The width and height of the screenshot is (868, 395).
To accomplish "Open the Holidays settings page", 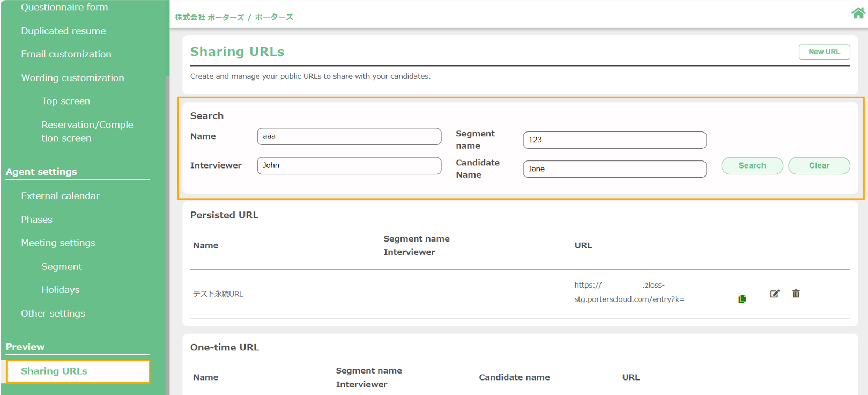I will (x=61, y=290).
